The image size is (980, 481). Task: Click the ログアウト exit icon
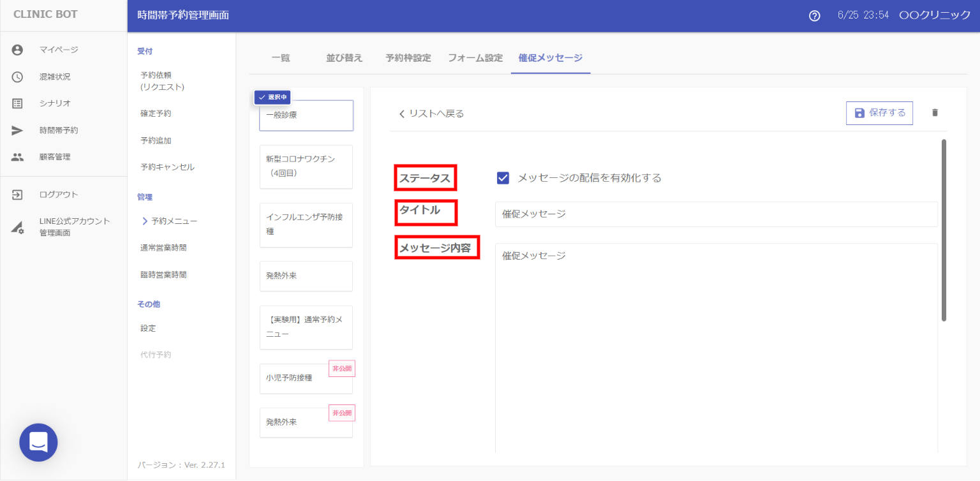click(x=17, y=195)
